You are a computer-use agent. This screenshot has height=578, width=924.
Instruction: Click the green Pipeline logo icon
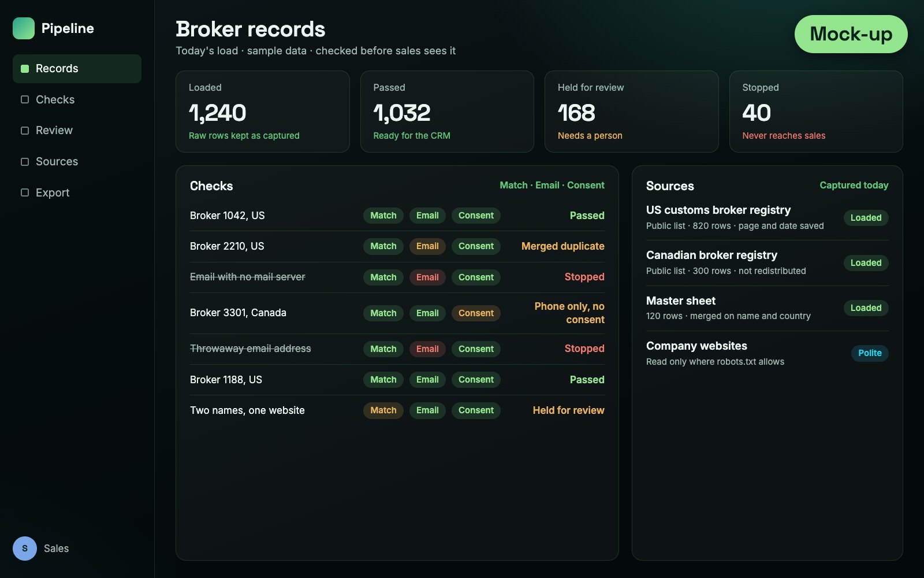24,28
